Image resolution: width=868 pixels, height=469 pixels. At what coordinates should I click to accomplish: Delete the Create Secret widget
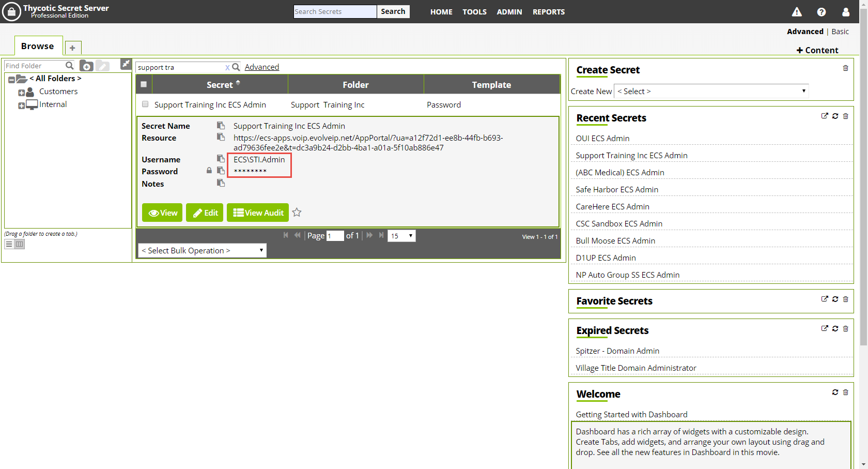point(845,68)
